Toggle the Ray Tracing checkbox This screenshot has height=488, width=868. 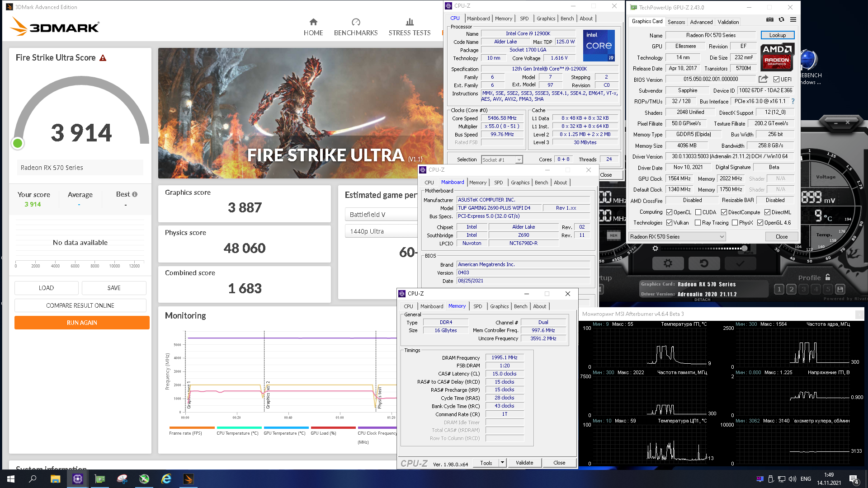point(698,223)
